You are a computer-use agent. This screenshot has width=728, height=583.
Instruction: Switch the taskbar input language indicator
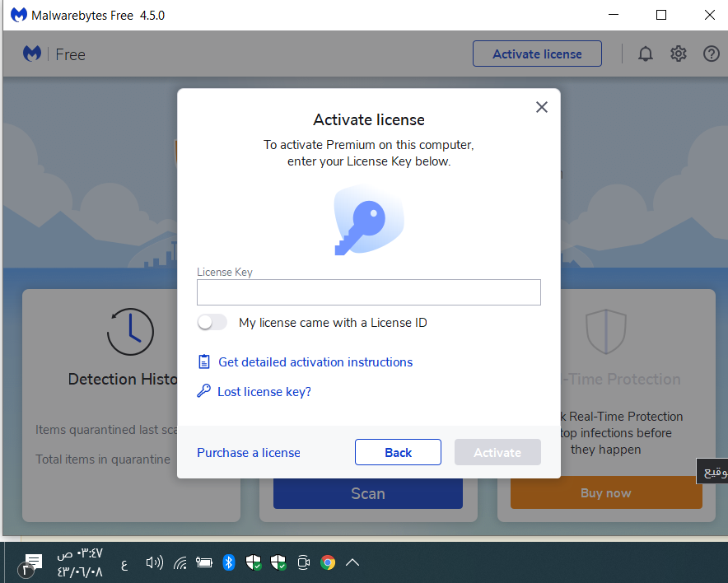point(124,564)
